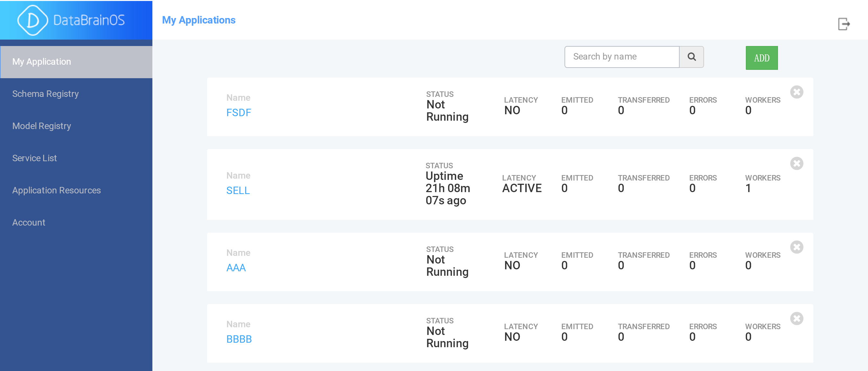Click the My Applications page title
This screenshot has height=371, width=868.
199,20
